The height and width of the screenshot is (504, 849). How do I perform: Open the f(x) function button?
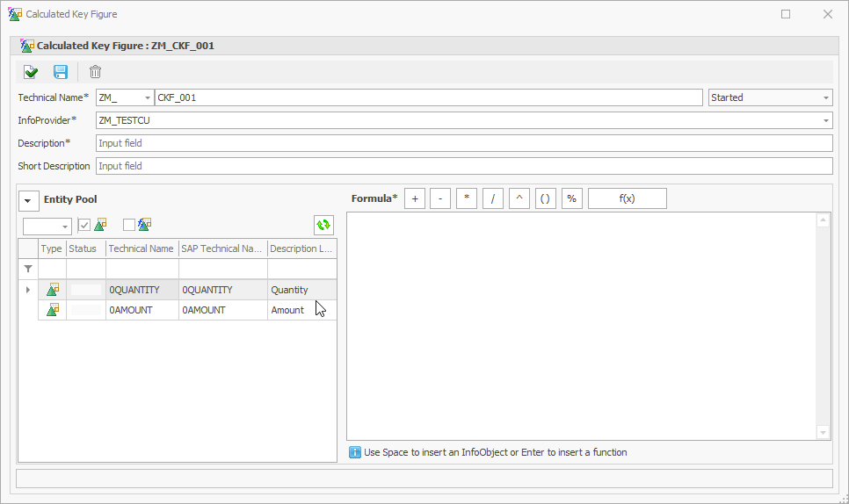tap(627, 198)
